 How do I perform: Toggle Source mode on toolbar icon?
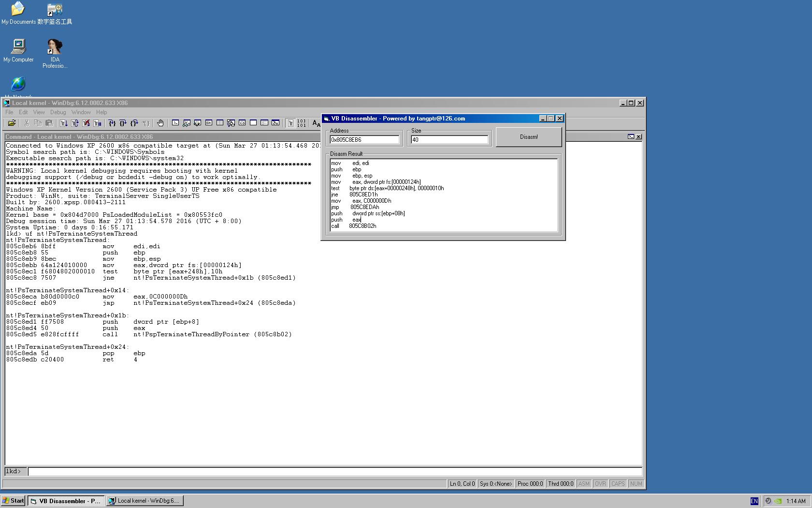point(290,123)
